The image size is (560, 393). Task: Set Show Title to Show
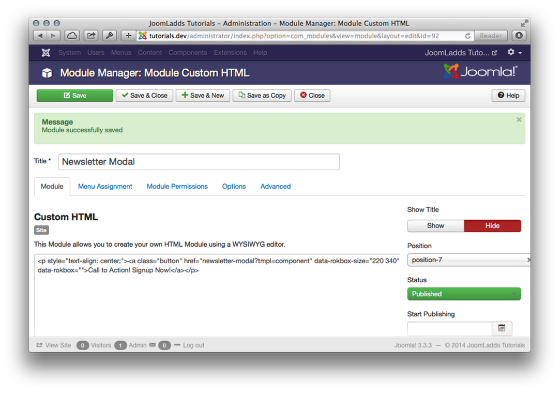[x=435, y=226]
